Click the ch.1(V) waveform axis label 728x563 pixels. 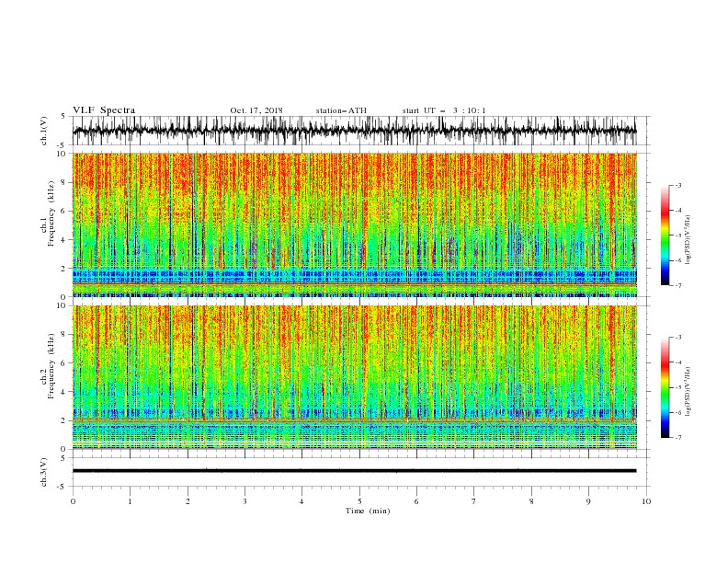click(x=44, y=131)
